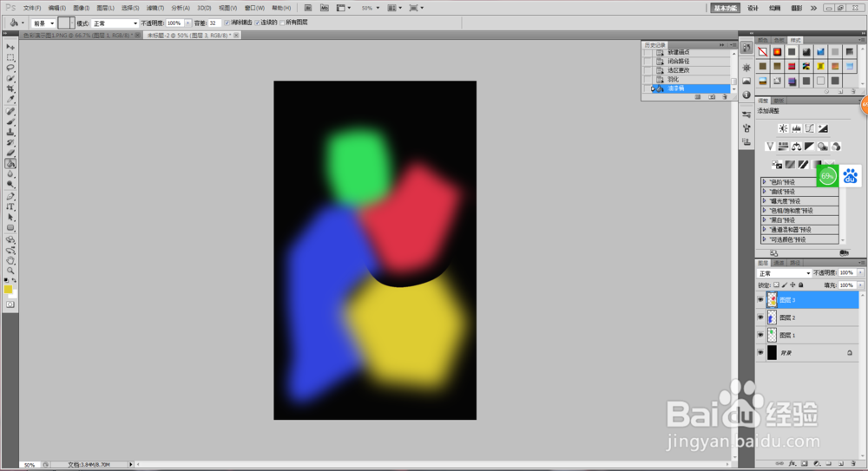This screenshot has height=471, width=868.
Task: Select the Crop tool
Action: (10, 89)
